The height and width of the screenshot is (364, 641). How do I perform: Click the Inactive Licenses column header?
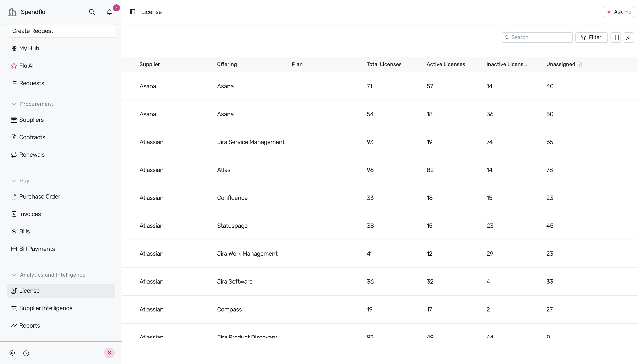[506, 64]
